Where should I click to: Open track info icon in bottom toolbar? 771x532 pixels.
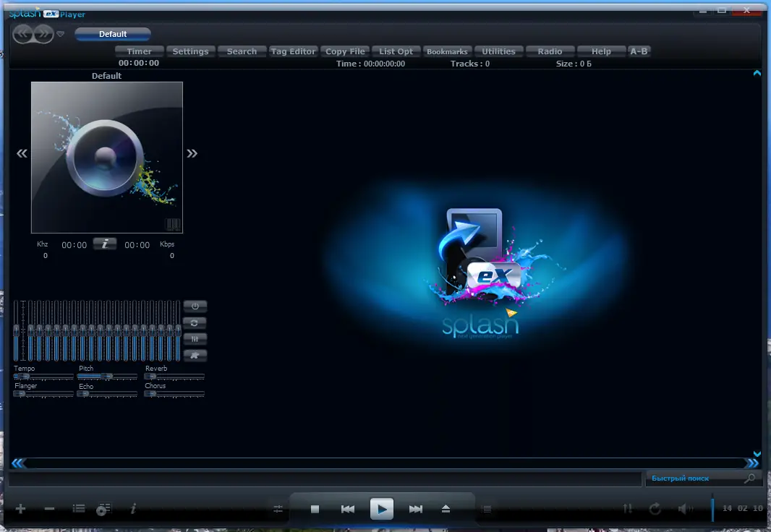pos(133,509)
